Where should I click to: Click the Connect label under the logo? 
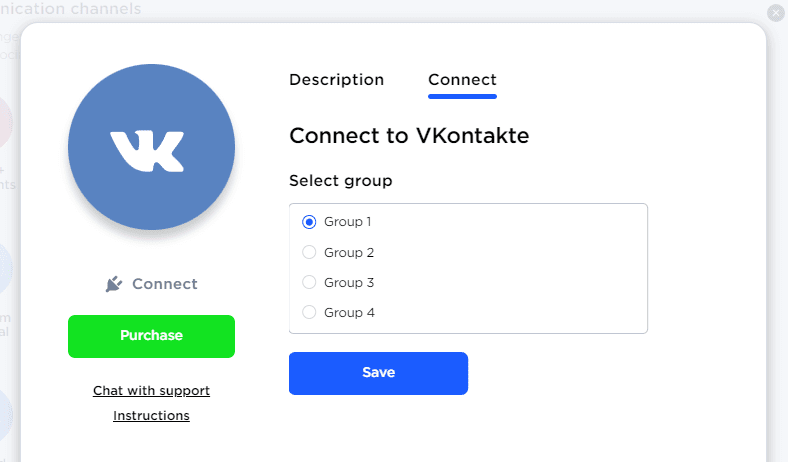(x=165, y=284)
